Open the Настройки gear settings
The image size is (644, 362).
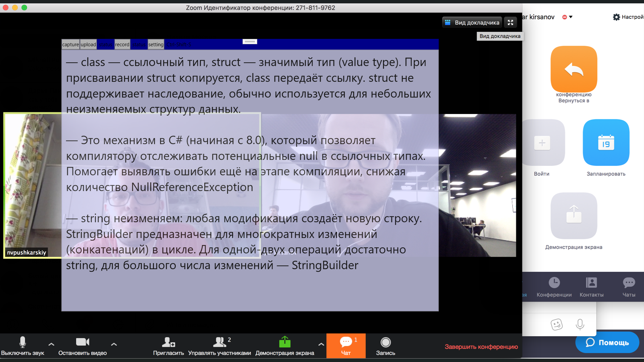point(628,17)
